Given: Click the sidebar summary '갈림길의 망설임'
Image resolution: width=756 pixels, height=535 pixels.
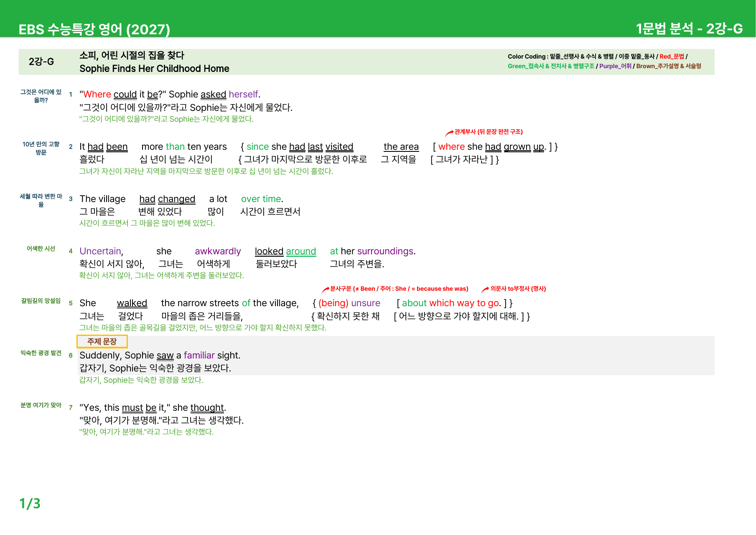Looking at the screenshot, I should pos(41,301).
